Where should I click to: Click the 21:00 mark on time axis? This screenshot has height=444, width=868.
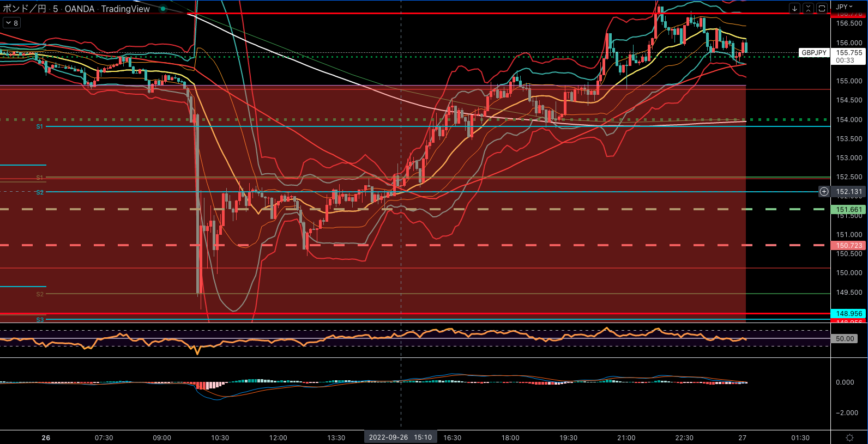pyautogui.click(x=626, y=437)
